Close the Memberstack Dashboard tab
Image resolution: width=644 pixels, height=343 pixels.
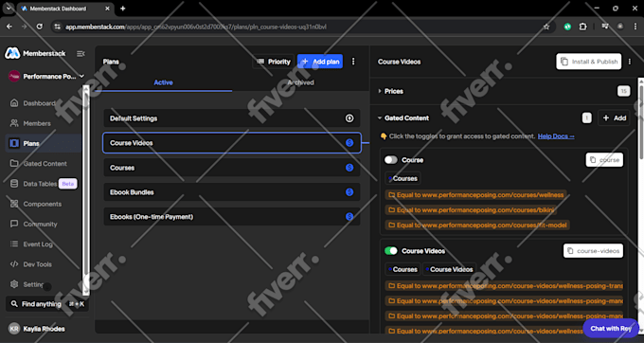[x=107, y=9]
